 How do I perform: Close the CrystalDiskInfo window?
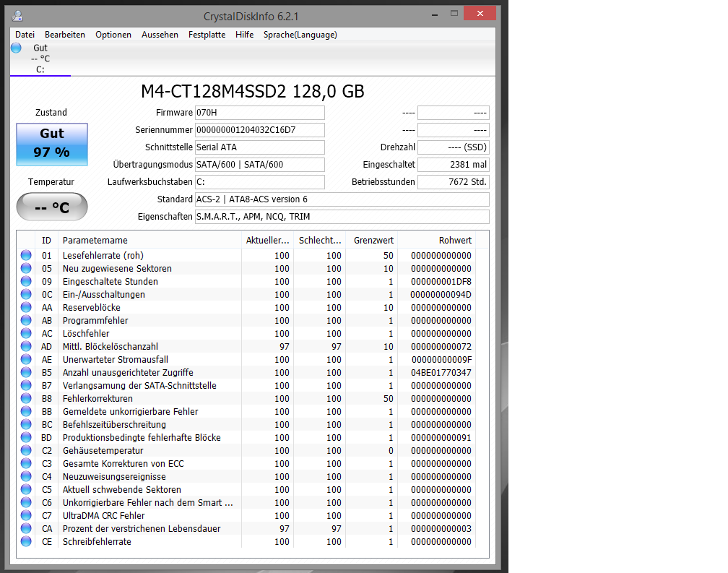click(x=480, y=14)
